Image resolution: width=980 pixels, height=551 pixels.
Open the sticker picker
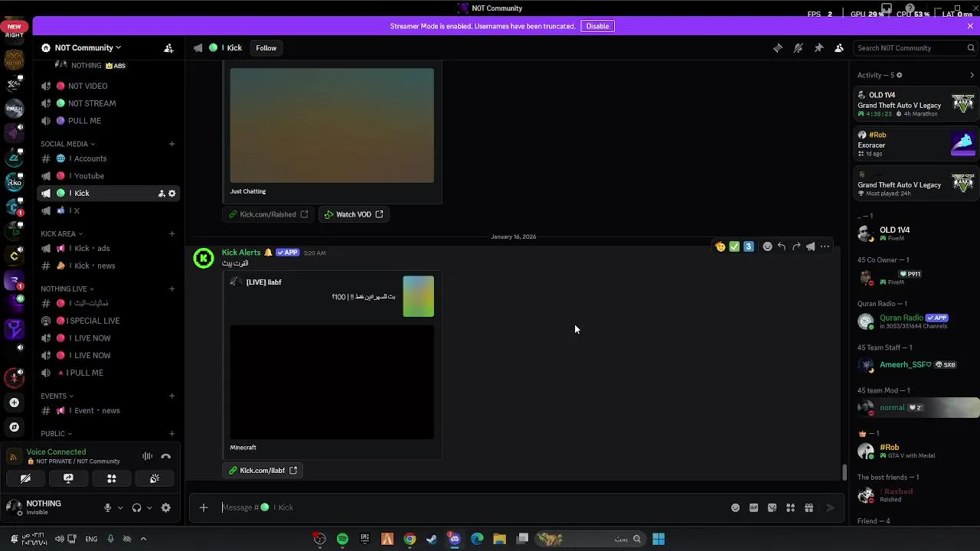(772, 507)
